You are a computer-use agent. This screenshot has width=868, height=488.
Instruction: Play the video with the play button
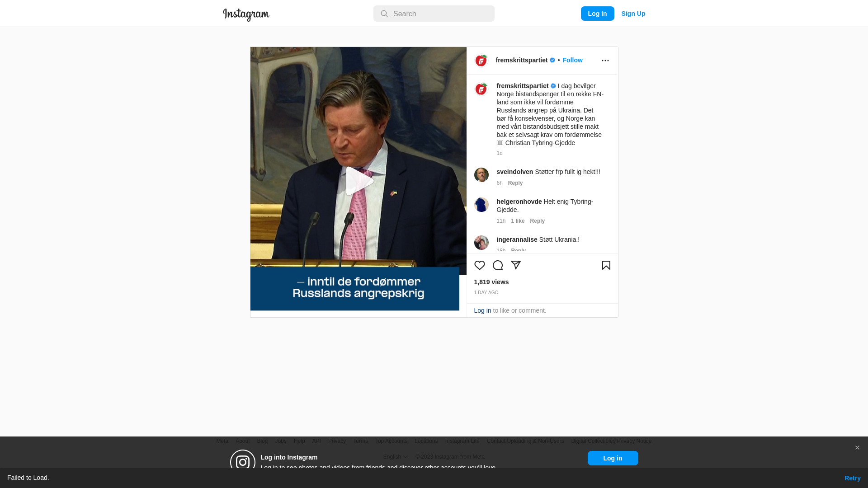click(x=359, y=181)
